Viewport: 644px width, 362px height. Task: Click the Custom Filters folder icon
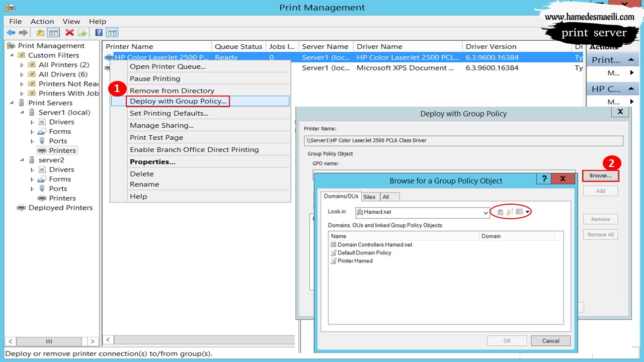[x=22, y=55]
